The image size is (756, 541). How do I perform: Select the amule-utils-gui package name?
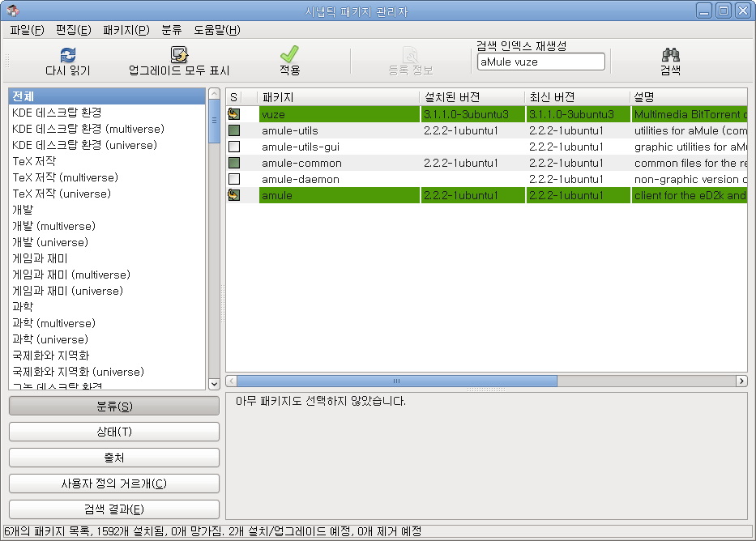[301, 147]
